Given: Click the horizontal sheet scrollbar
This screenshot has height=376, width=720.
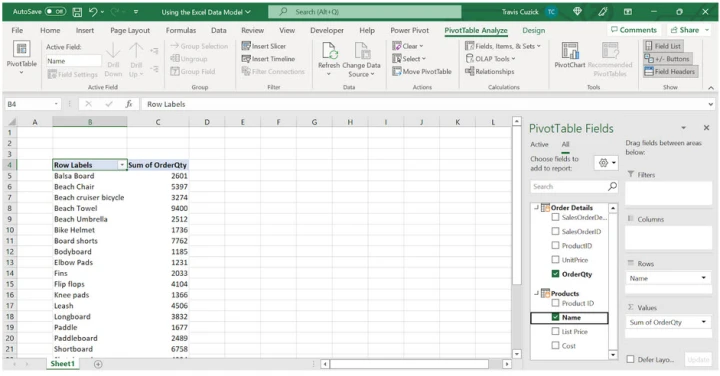Looking at the screenshot, I should [409, 364].
